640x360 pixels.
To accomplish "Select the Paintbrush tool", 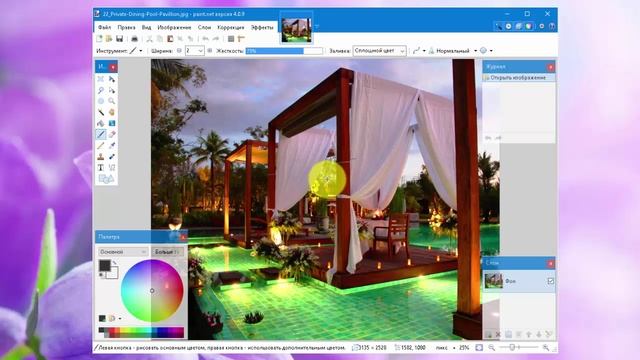I will (x=101, y=134).
